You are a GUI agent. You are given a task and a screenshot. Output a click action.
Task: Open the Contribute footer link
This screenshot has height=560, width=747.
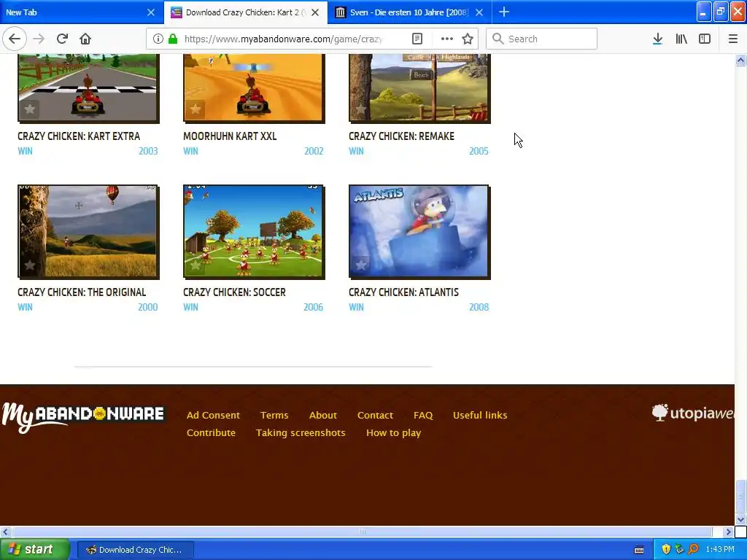pyautogui.click(x=211, y=433)
